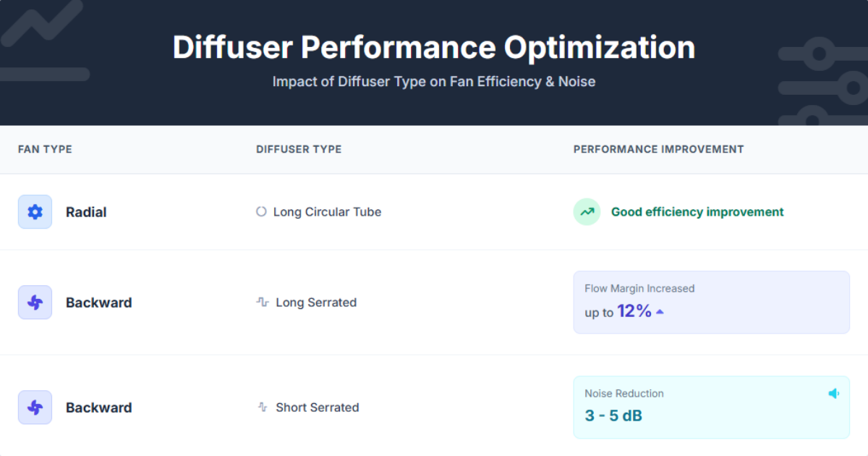Click the serrated wave icon before Short Serrated
The width and height of the screenshot is (868, 456).
[x=261, y=407]
